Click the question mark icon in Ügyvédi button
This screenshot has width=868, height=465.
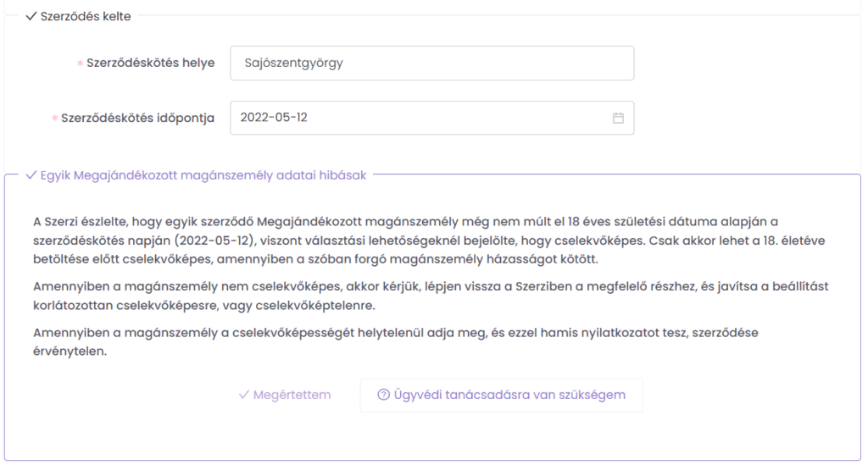tap(383, 395)
